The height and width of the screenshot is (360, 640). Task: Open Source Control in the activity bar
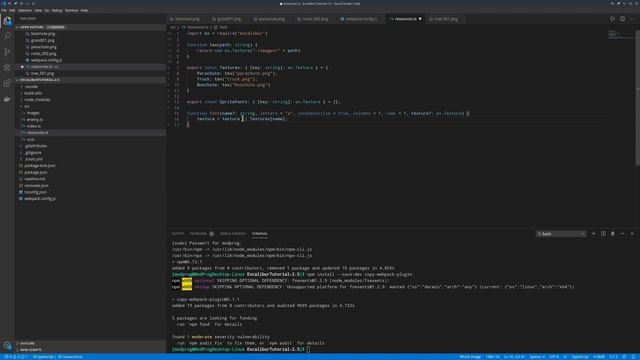pos(7,52)
